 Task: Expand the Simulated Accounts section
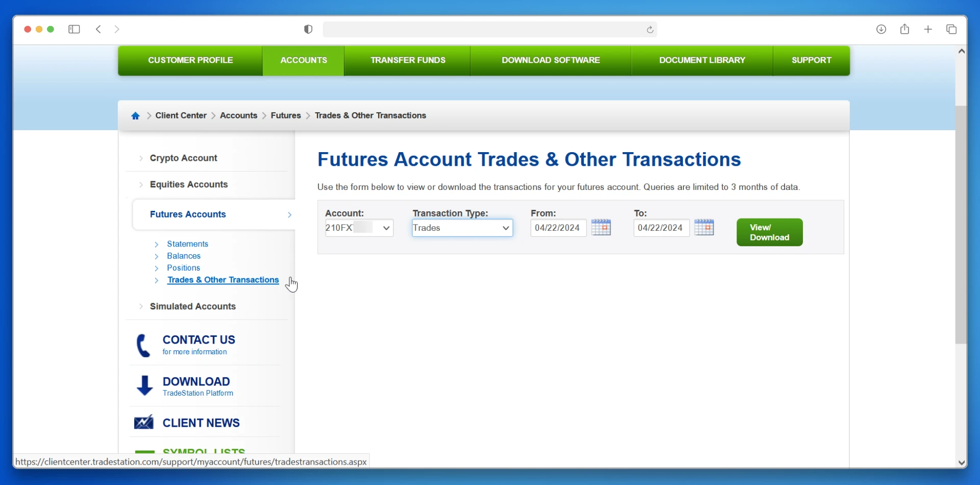(192, 306)
